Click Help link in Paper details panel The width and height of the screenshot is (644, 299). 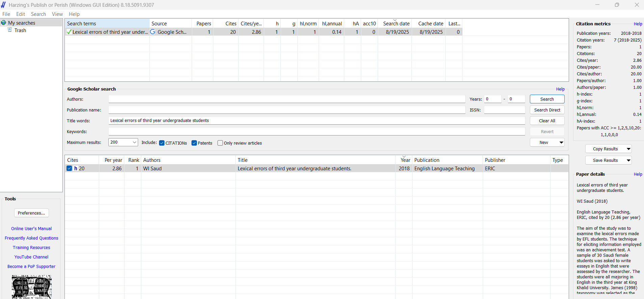click(x=638, y=174)
